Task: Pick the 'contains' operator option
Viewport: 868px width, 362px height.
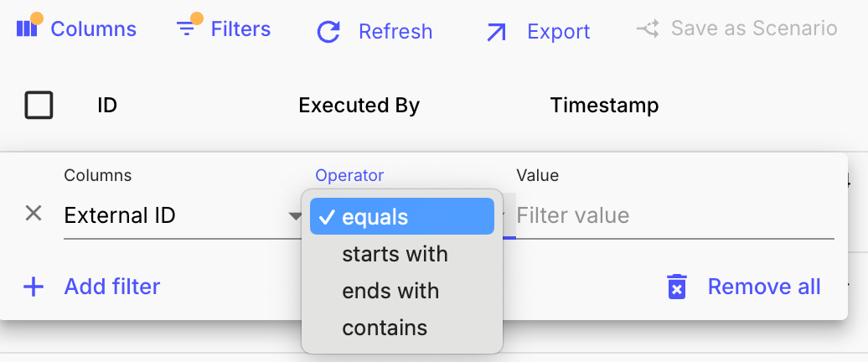Action: click(x=385, y=328)
